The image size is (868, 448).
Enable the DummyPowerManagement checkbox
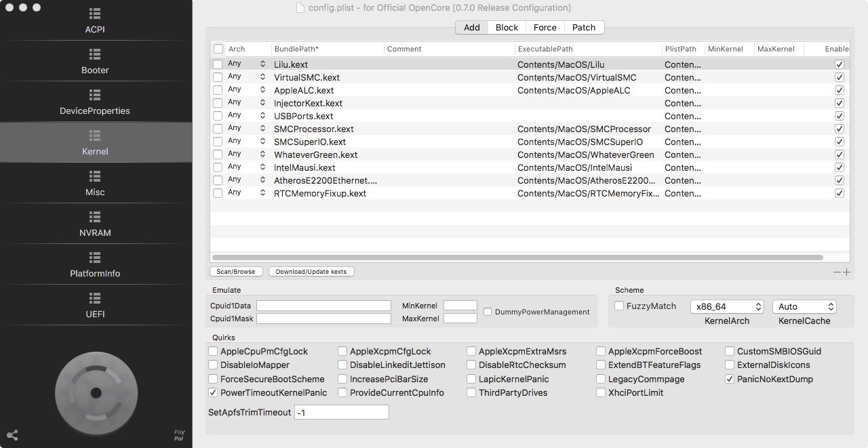tap(488, 312)
